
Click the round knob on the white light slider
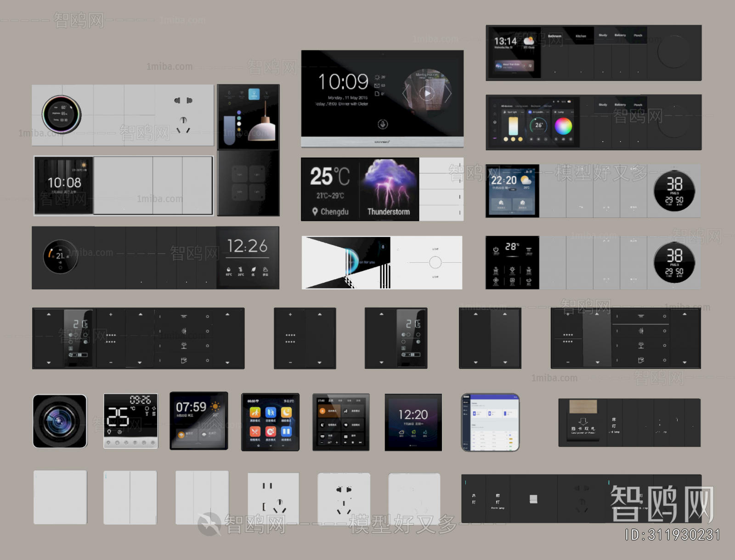[x=435, y=262]
